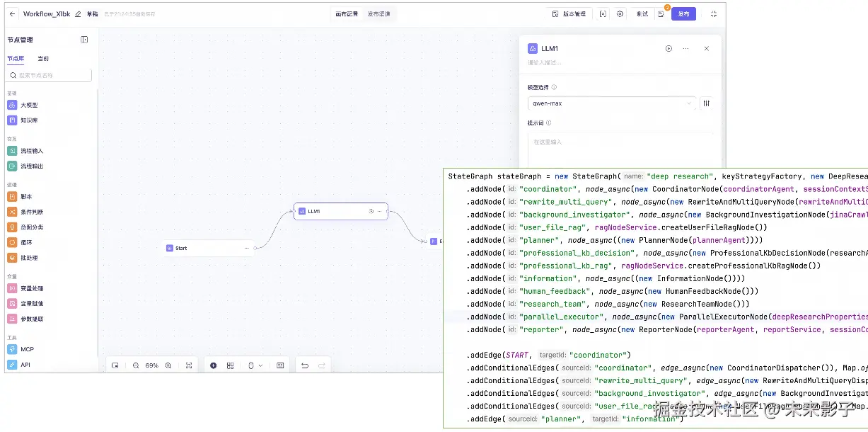Run the LLM1 node from panel
The width and height of the screenshot is (868, 432).
[669, 48]
